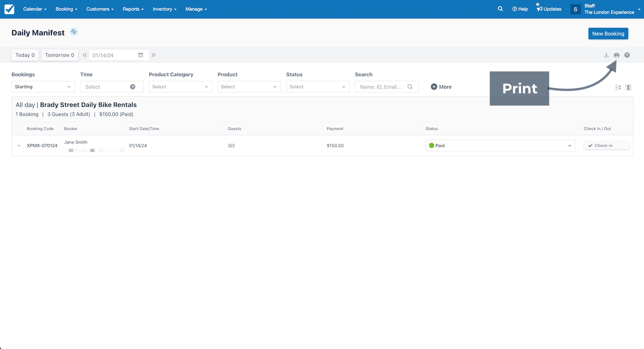Click booking code XPMX-070124
This screenshot has width=644, height=349.
coord(42,146)
